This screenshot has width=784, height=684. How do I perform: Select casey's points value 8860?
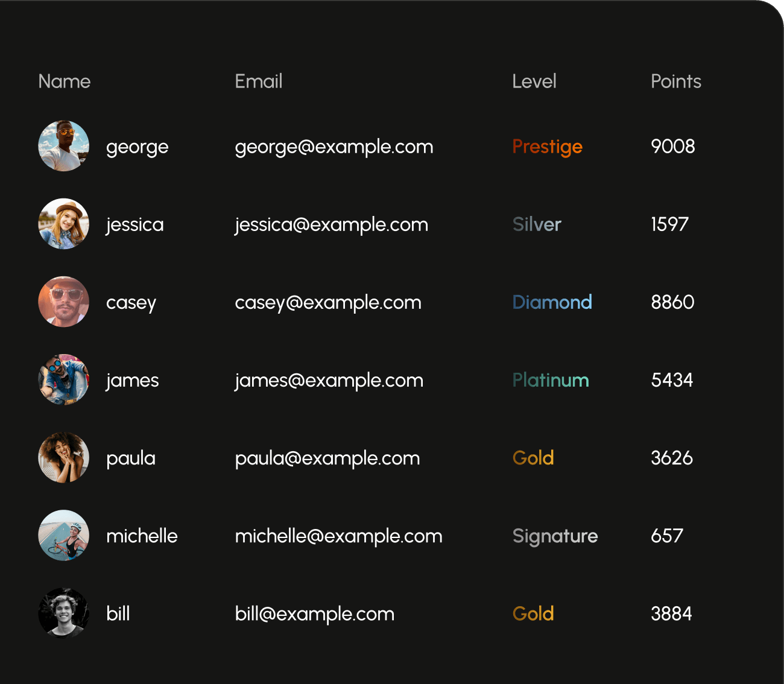pos(672,302)
